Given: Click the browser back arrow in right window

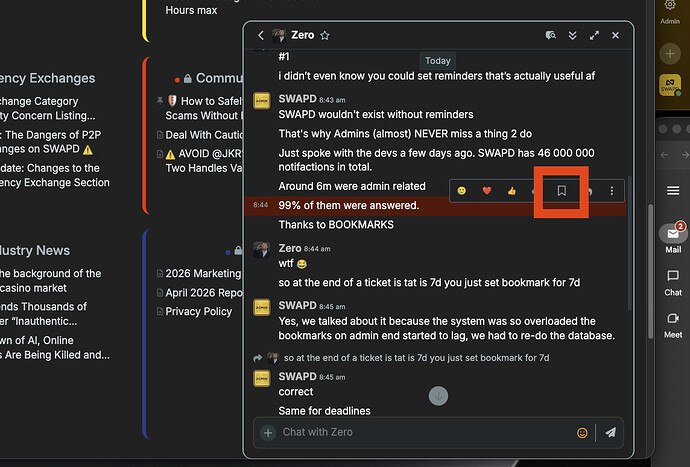Looking at the screenshot, I should pos(664,154).
